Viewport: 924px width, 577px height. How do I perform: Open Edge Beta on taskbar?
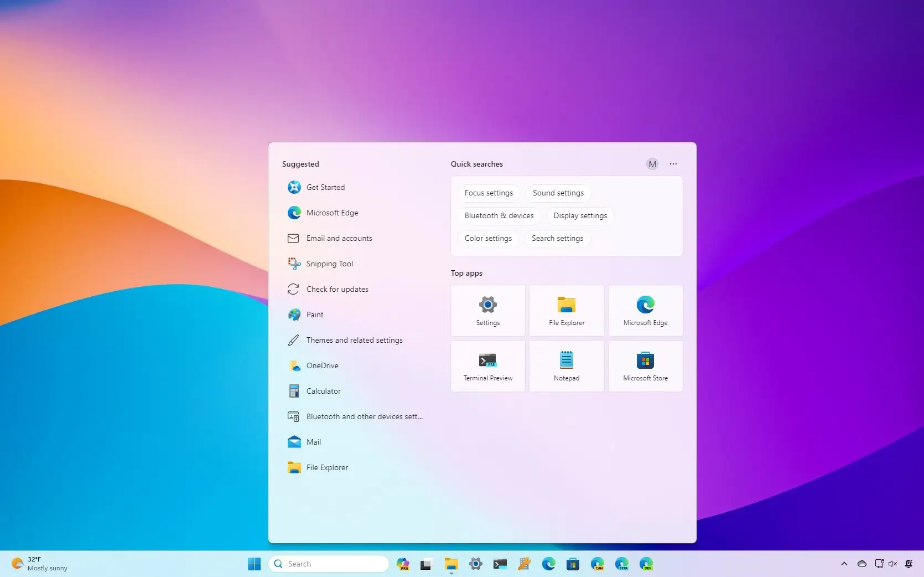(622, 564)
